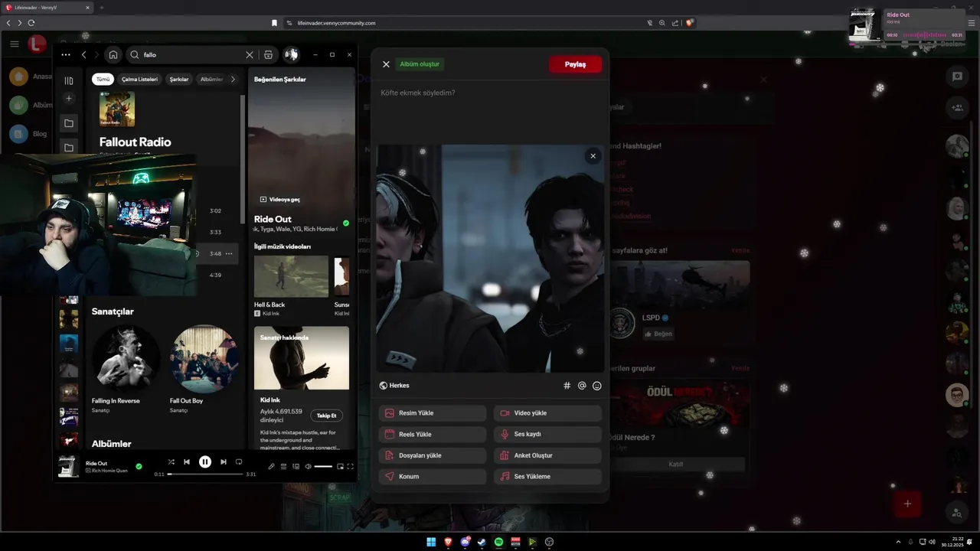Pause the playing song Ride Out
Image resolution: width=980 pixels, height=551 pixels.
(x=205, y=461)
